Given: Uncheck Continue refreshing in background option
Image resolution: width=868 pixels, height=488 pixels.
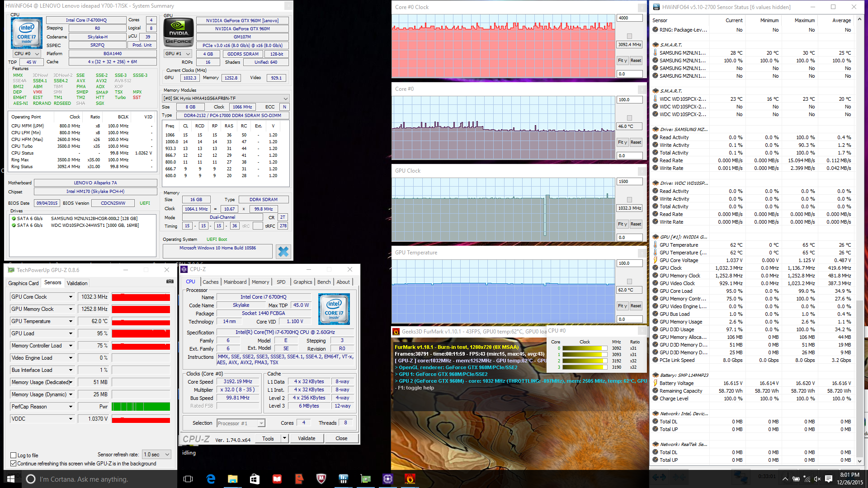Looking at the screenshot, I should 14,464.
